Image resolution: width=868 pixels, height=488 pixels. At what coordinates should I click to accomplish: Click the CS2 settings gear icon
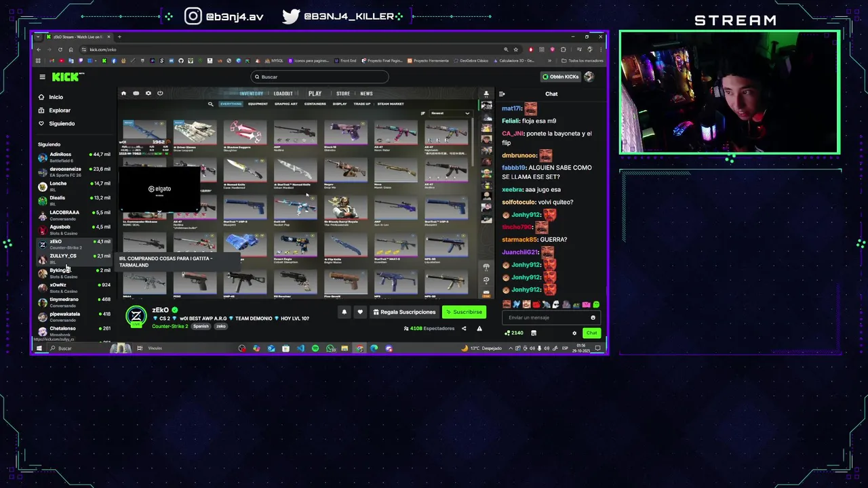[x=148, y=94]
